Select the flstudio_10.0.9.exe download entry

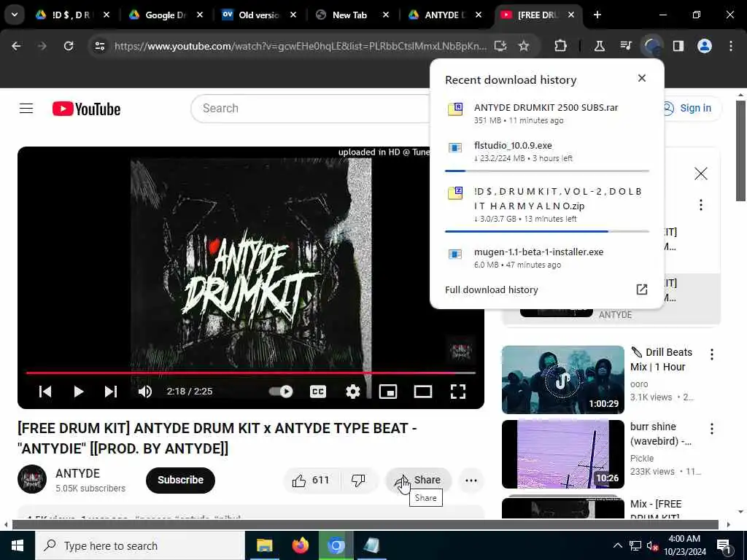(546, 152)
